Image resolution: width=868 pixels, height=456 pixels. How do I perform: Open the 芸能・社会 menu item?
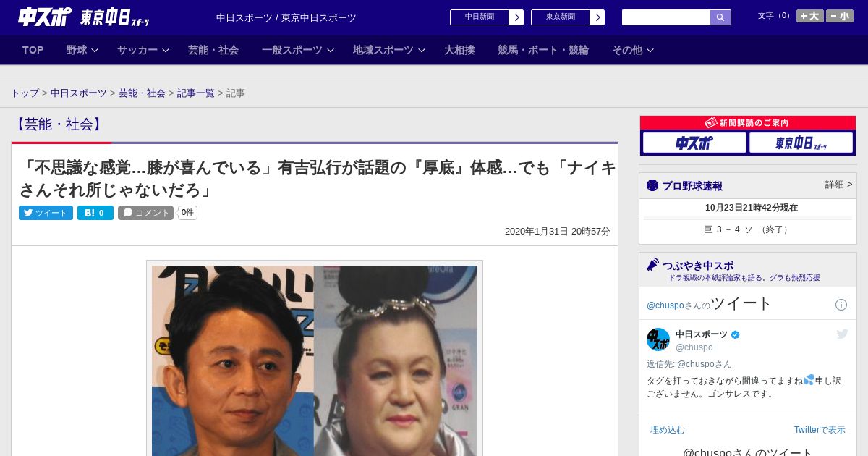[213, 50]
